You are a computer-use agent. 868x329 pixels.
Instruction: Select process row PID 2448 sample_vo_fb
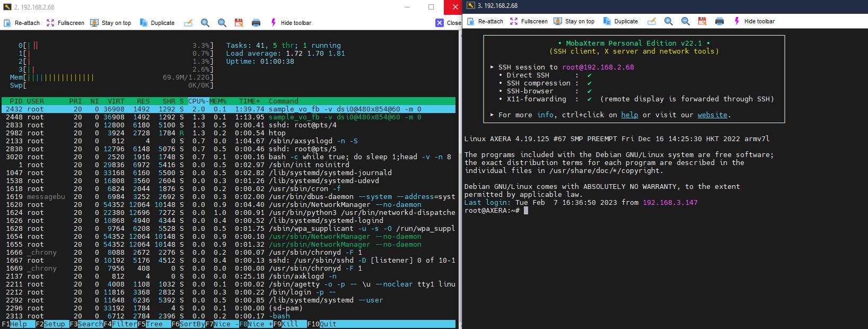coord(229,117)
